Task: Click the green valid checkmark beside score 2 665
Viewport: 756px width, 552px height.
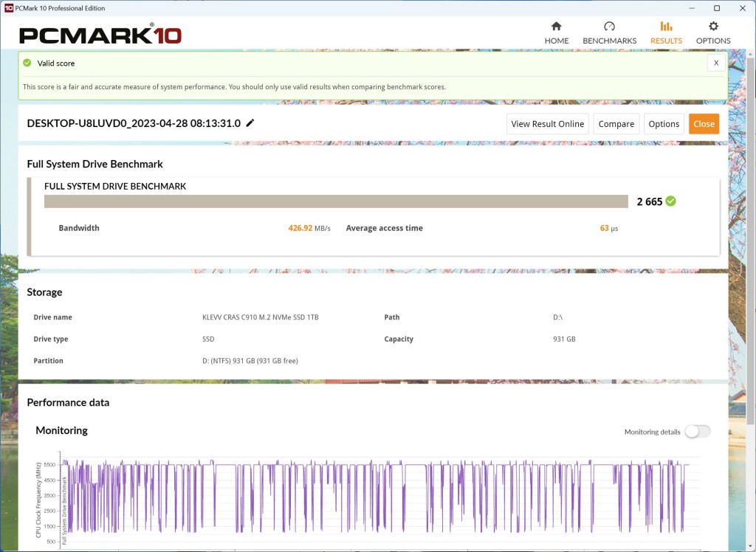Action: pos(670,201)
